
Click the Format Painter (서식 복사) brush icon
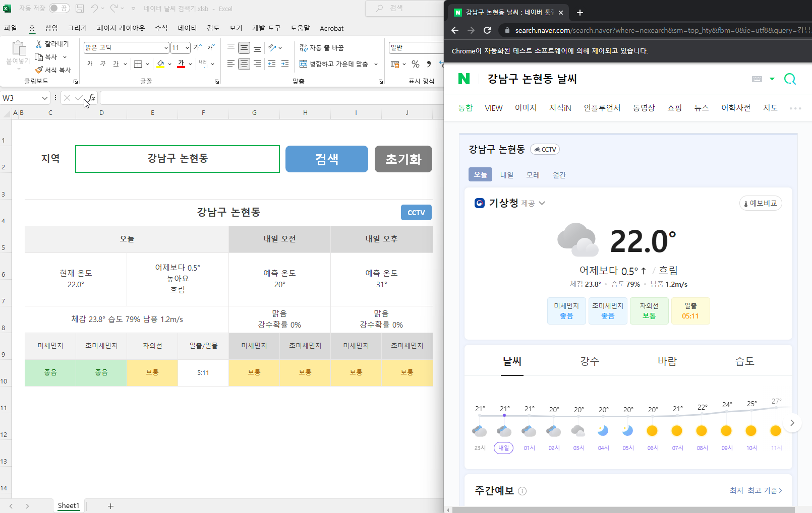(39, 70)
